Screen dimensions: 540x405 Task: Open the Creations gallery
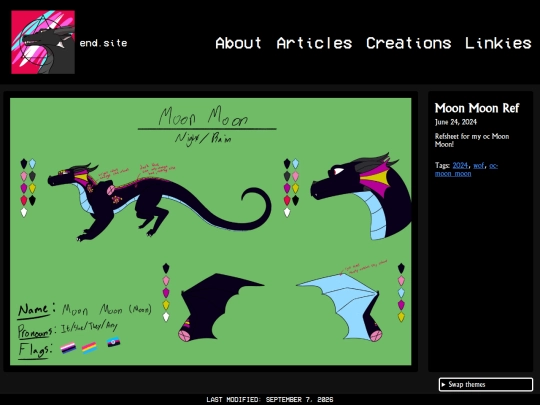tap(408, 43)
